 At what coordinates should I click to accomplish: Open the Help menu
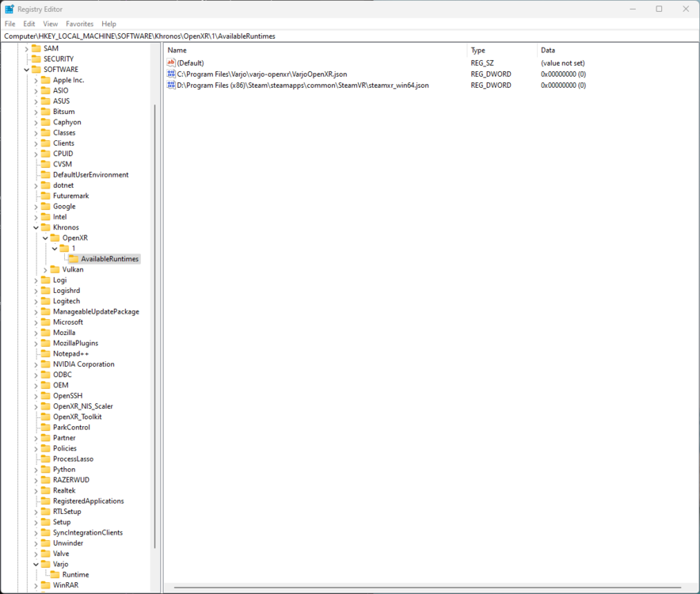pos(108,24)
